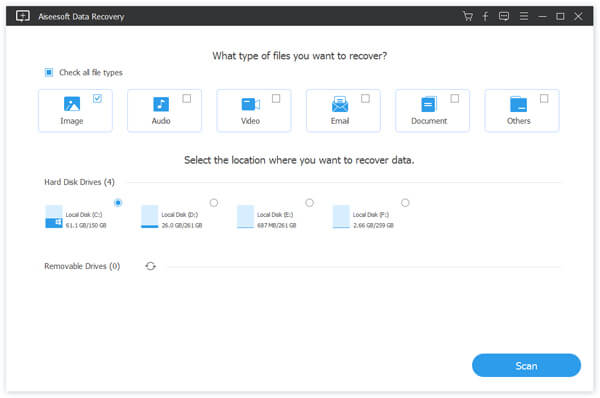Toggle Check all file types checkbox

pos(49,72)
